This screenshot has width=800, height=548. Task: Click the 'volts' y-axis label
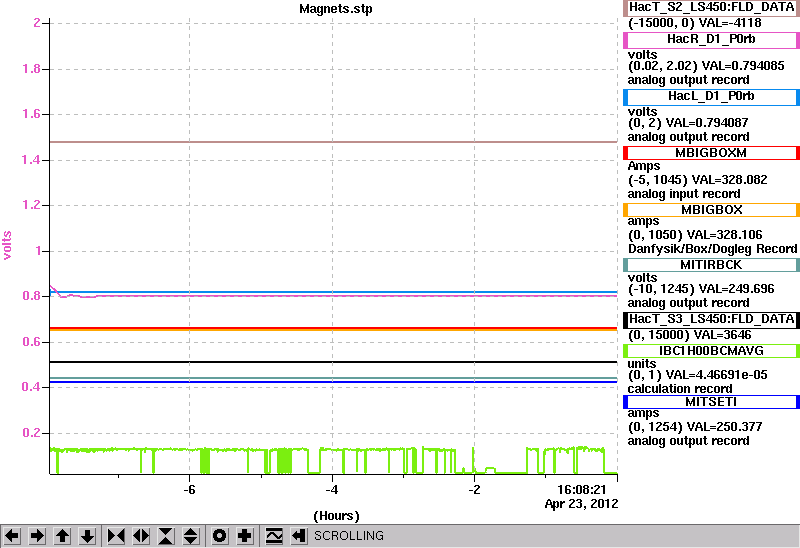click(x=7, y=245)
